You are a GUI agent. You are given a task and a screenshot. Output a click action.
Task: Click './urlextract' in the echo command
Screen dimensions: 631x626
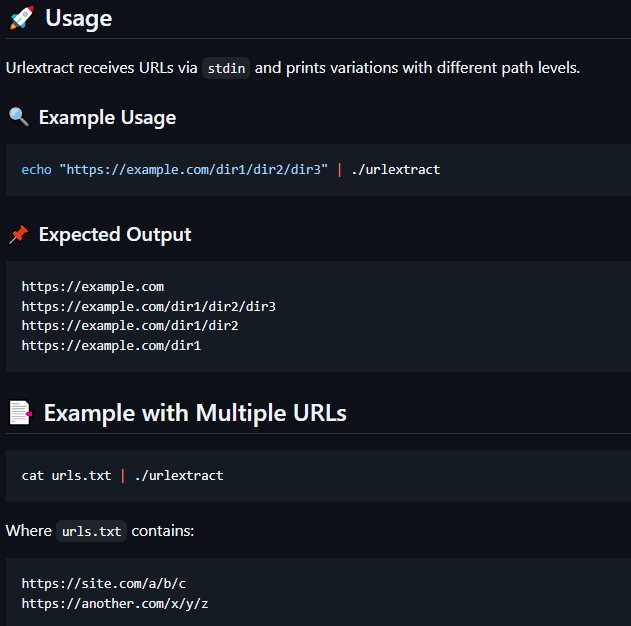(396, 169)
